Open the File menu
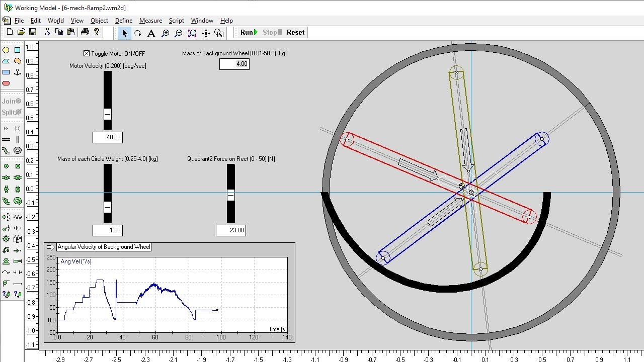This screenshot has width=644, height=362. point(19,21)
